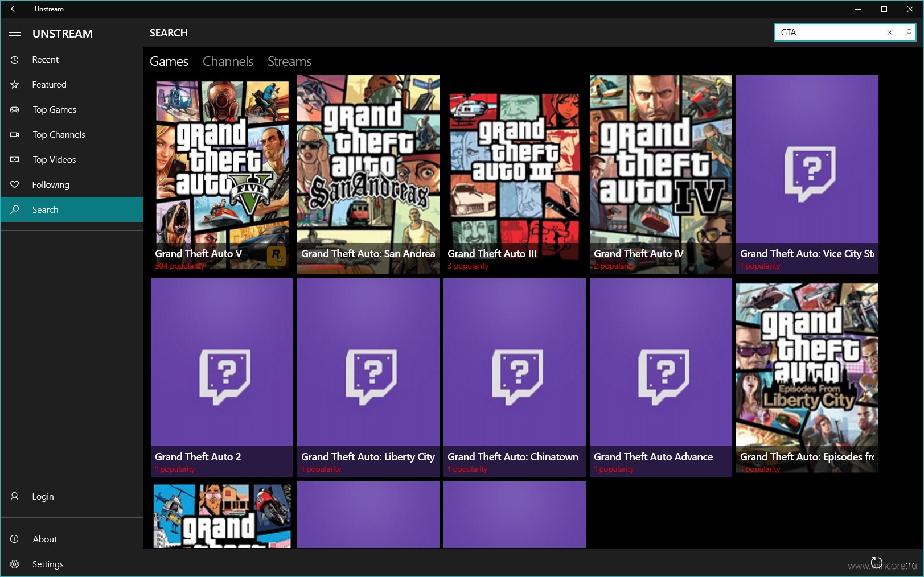Open Grand Theft Auto: San Andreas tile

[x=368, y=175]
